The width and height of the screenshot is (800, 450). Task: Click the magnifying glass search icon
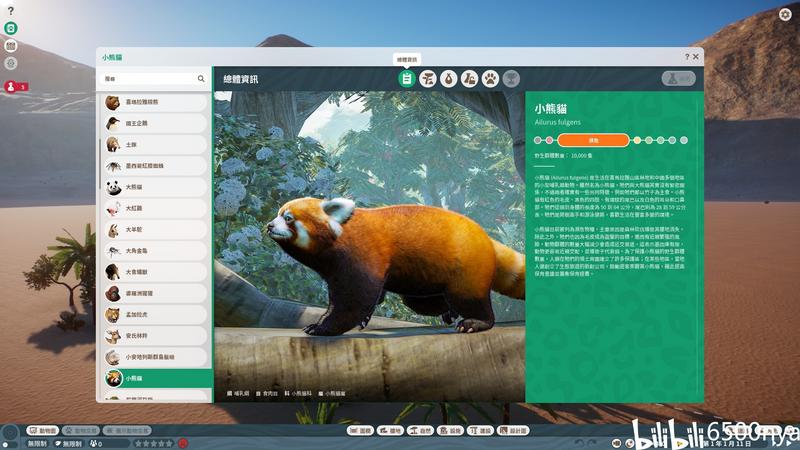click(201, 79)
